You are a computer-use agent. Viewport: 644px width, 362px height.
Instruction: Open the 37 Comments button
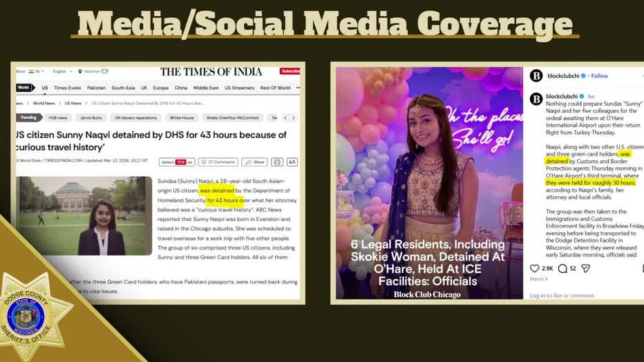coord(218,162)
